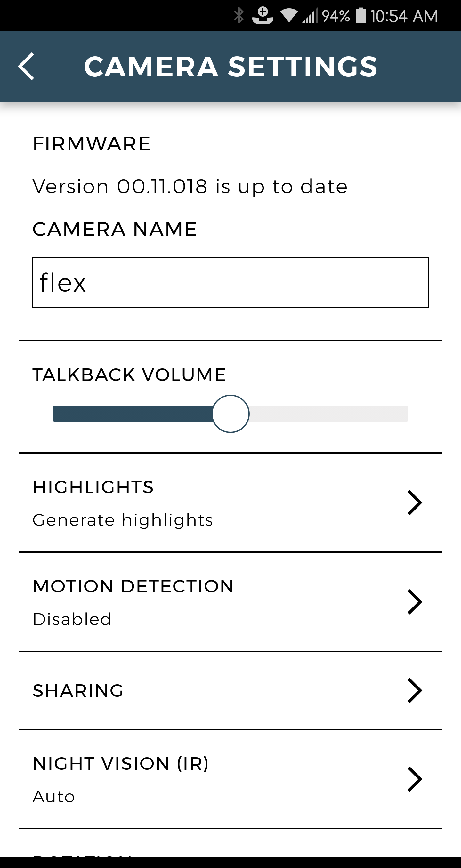Set talkback volume near maximum on track
The width and height of the screenshot is (461, 868).
(398, 414)
